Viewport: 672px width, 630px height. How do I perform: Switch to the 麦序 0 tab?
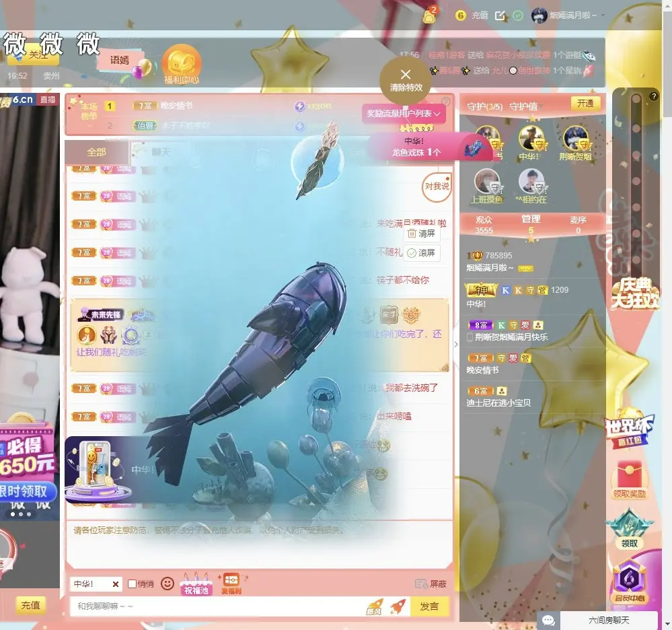click(x=578, y=225)
